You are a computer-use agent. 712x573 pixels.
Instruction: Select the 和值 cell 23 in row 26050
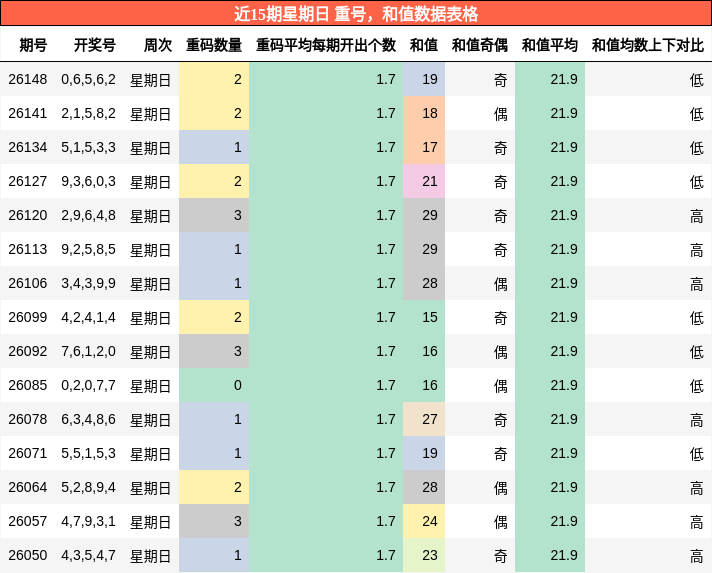[x=424, y=555]
